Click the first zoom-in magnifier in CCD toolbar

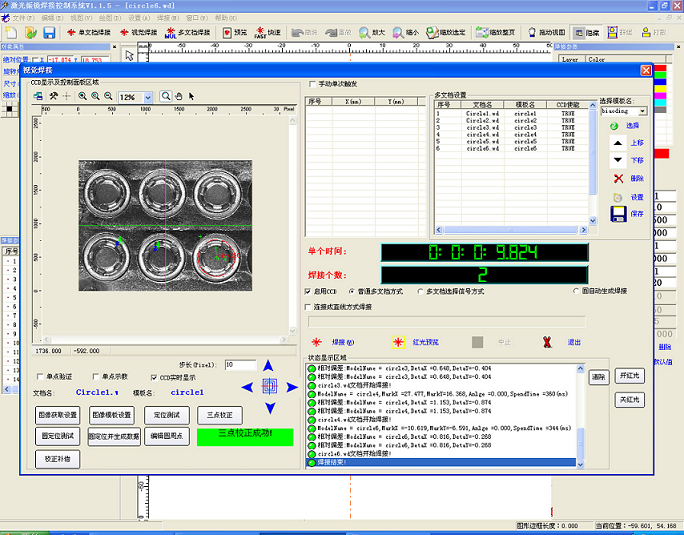[82, 96]
